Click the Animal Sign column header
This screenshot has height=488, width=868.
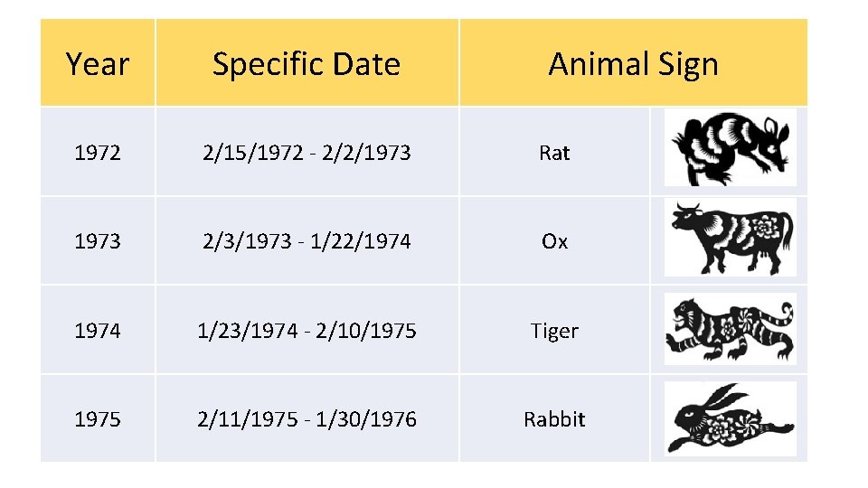click(633, 64)
